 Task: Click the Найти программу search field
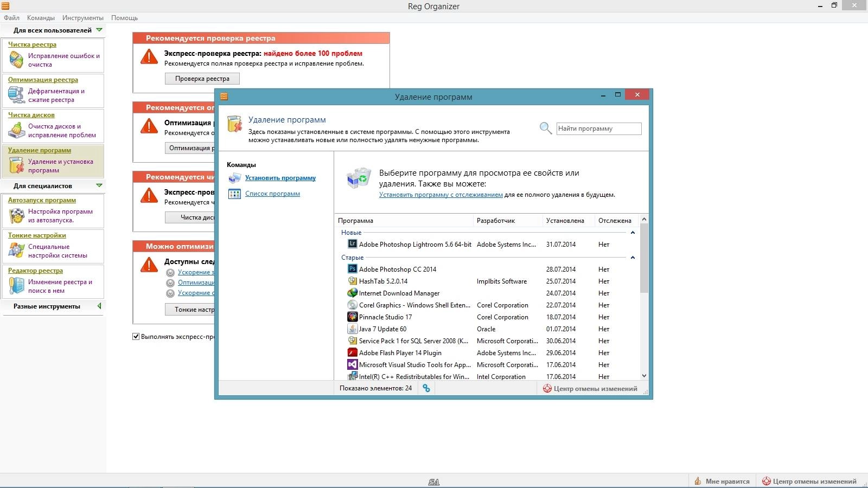click(599, 129)
